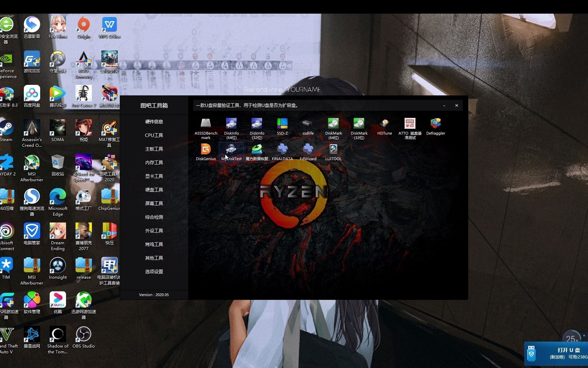Launch DiskInfo (32位) tool
This screenshot has height=368, width=588.
257,128
